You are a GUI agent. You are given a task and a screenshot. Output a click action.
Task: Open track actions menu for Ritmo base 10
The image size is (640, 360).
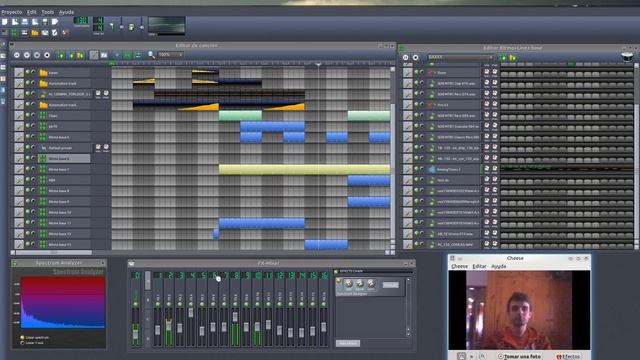click(x=19, y=212)
